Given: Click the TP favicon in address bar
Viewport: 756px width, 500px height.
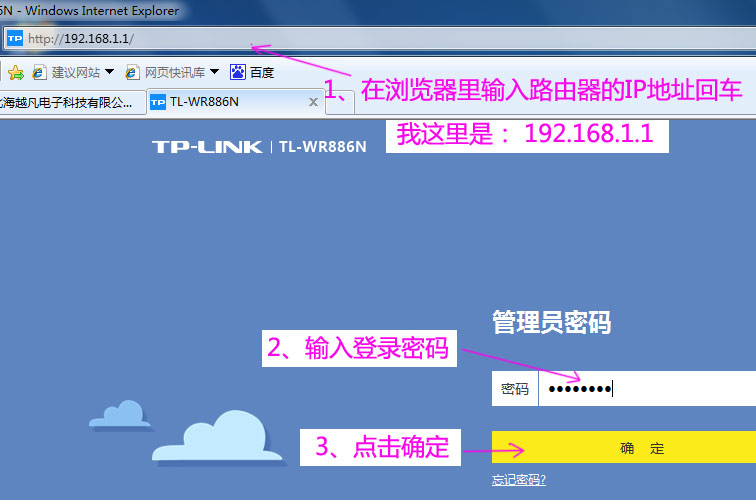Looking at the screenshot, I should point(15,38).
